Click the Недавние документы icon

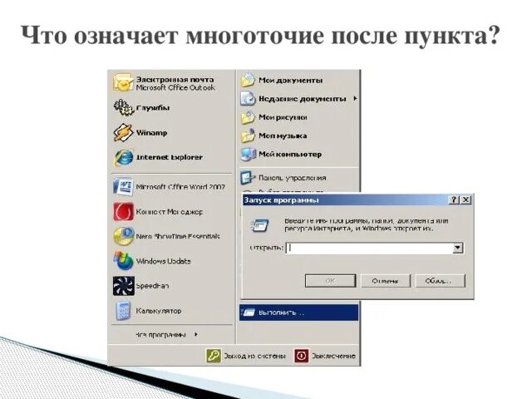(x=248, y=99)
